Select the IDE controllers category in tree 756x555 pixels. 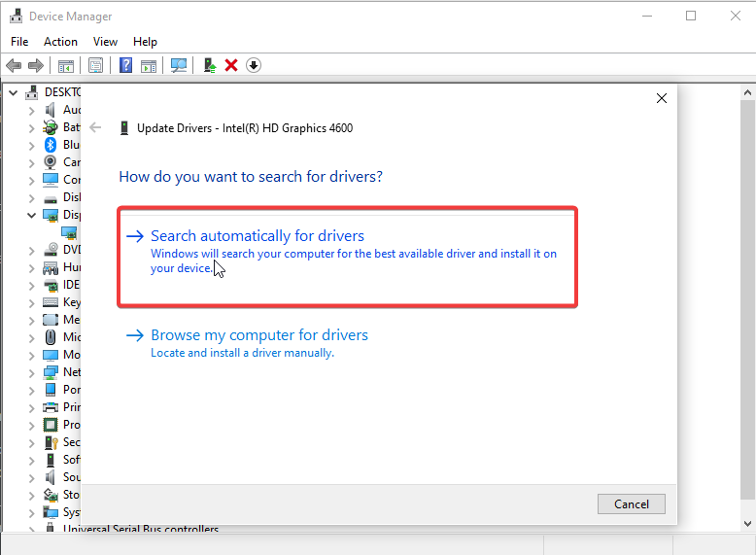coord(62,285)
